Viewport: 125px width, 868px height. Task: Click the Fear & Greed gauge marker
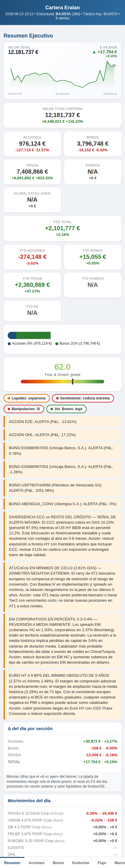tap(72, 382)
